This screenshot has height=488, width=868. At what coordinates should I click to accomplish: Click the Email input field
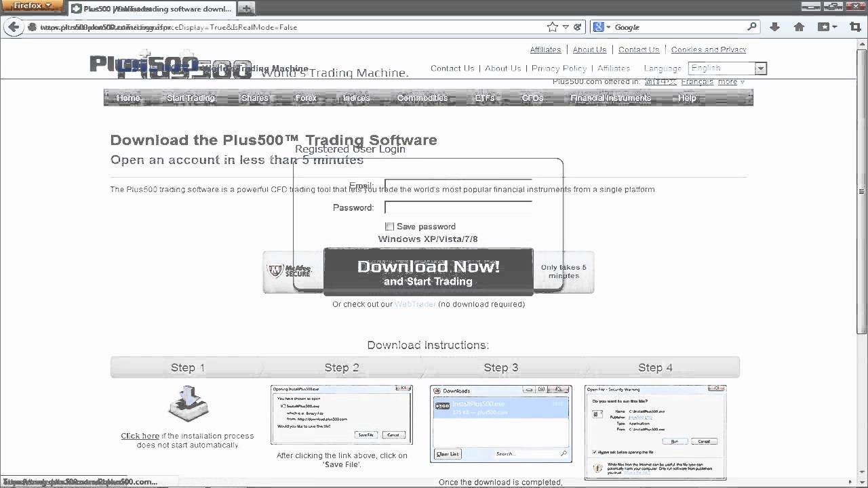(x=458, y=186)
